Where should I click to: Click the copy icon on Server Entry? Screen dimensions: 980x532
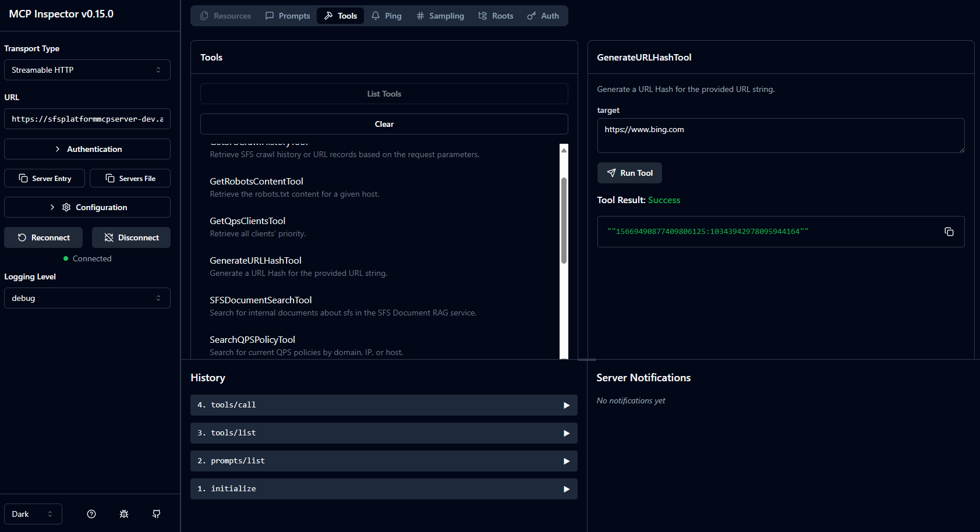pos(23,178)
